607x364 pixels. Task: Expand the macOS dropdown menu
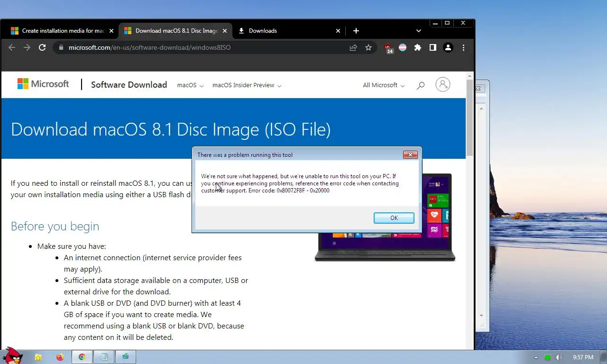[190, 85]
